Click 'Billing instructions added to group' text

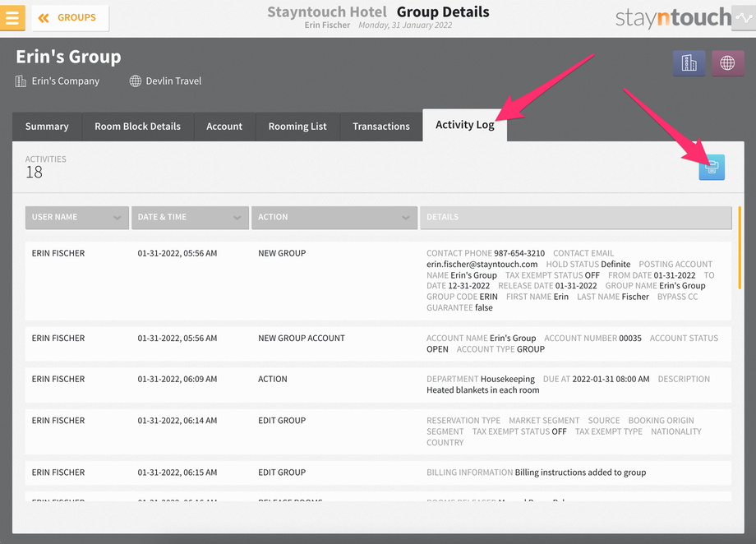coord(580,473)
